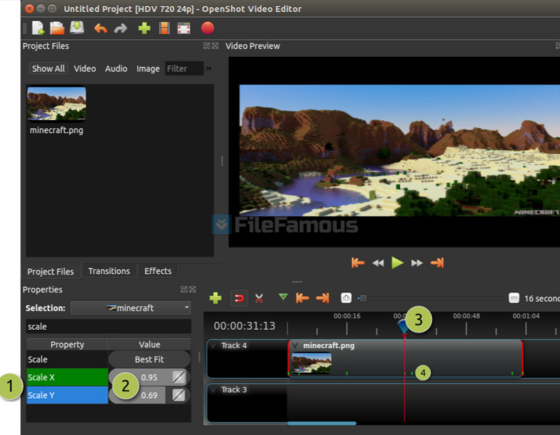This screenshot has height=435, width=560.
Task: Filter project files by Video
Action: (x=85, y=69)
